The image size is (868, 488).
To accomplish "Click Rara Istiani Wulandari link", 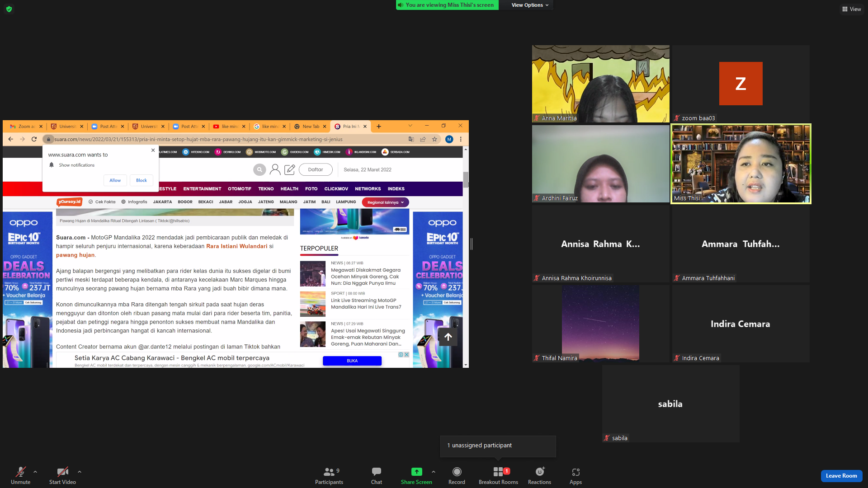I will tap(237, 246).
